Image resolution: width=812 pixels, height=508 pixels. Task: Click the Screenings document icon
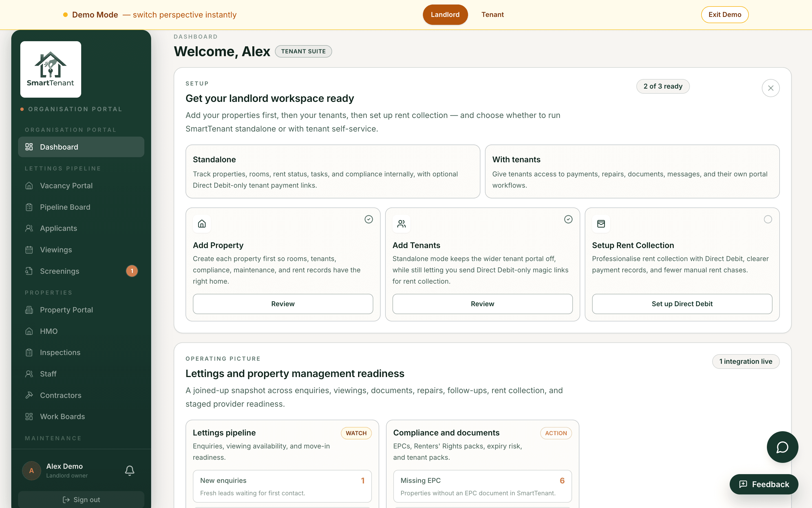point(29,271)
